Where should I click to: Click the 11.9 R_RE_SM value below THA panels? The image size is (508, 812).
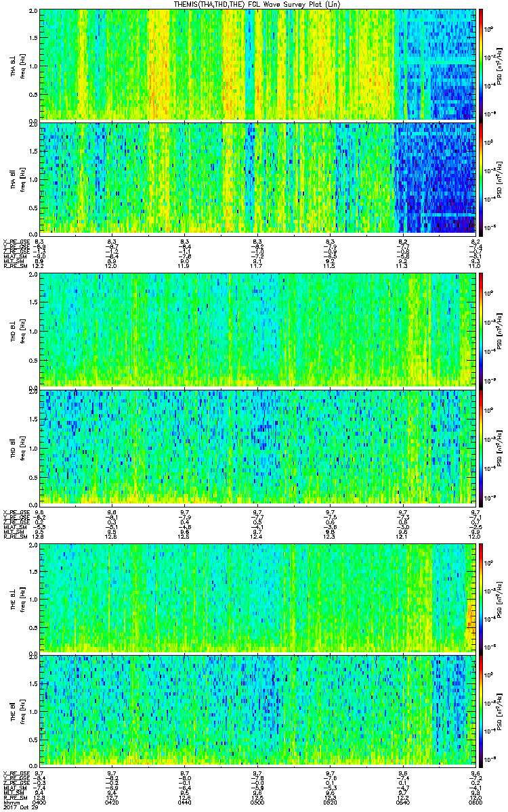[184, 267]
